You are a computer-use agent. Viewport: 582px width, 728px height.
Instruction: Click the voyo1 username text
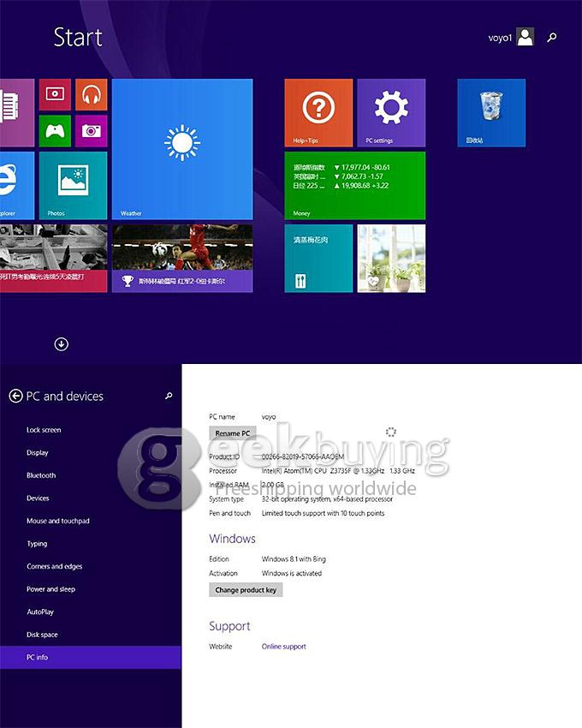(x=500, y=38)
